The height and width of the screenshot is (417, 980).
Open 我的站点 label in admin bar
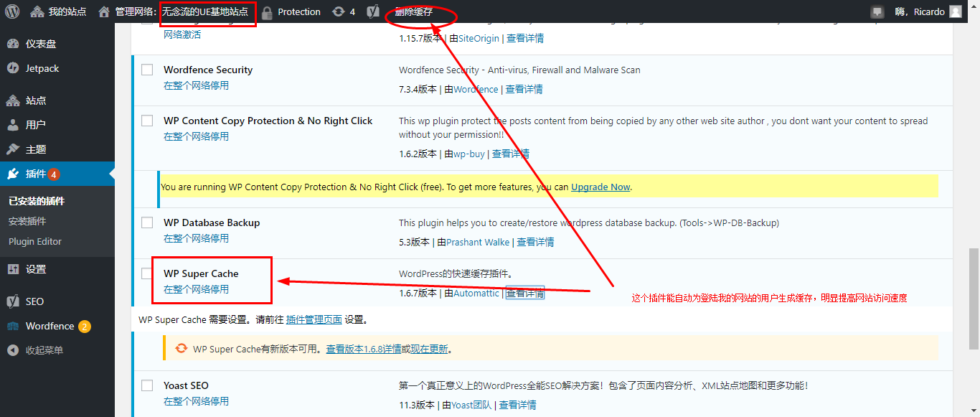(x=67, y=12)
